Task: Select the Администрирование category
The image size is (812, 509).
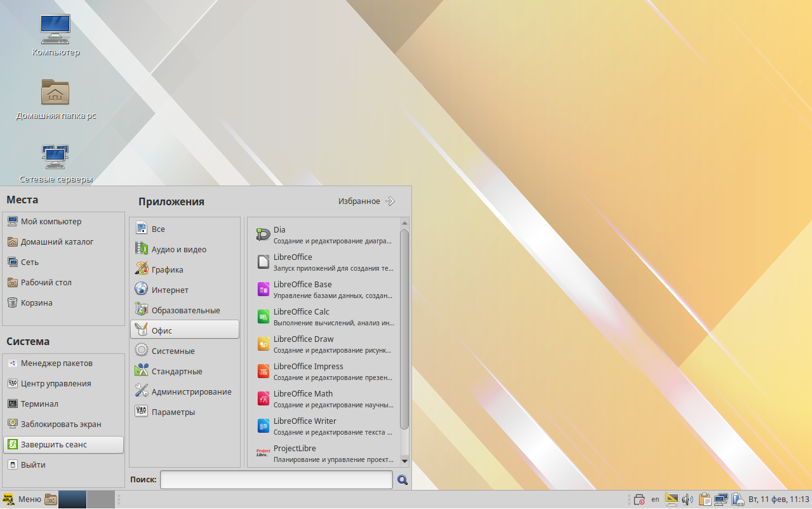Action: click(x=185, y=391)
